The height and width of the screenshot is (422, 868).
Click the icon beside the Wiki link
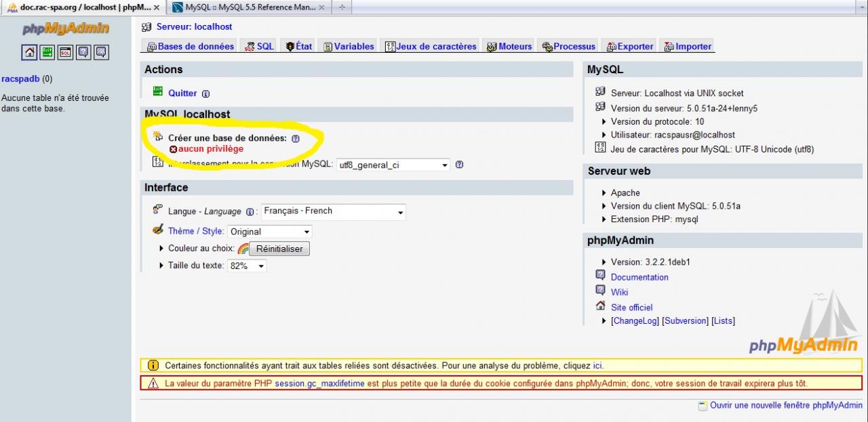pyautogui.click(x=600, y=290)
